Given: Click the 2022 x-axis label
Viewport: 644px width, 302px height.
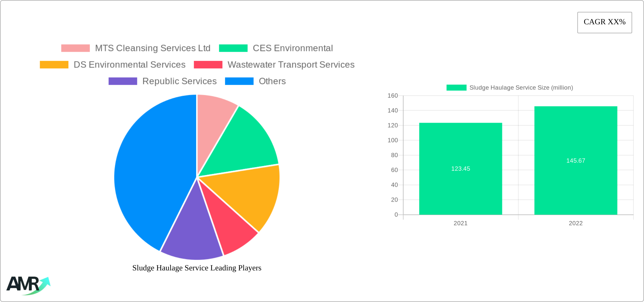Looking at the screenshot, I should [576, 224].
